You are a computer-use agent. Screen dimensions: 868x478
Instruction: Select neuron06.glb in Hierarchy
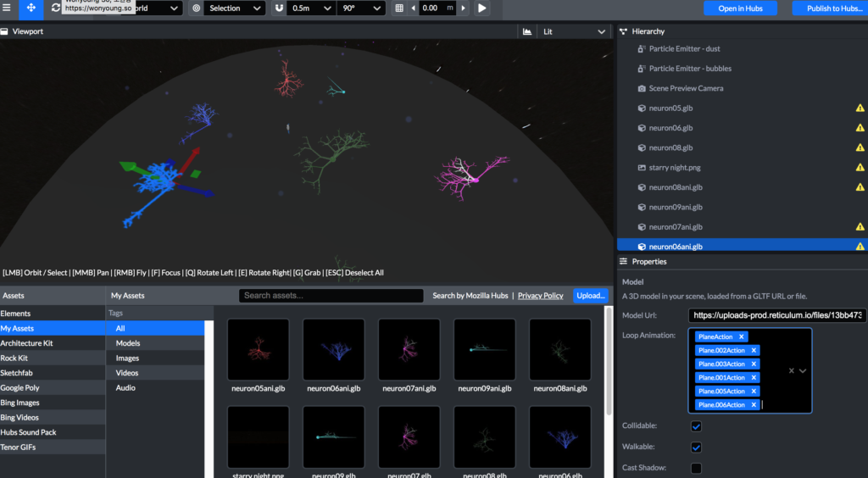tap(743, 128)
